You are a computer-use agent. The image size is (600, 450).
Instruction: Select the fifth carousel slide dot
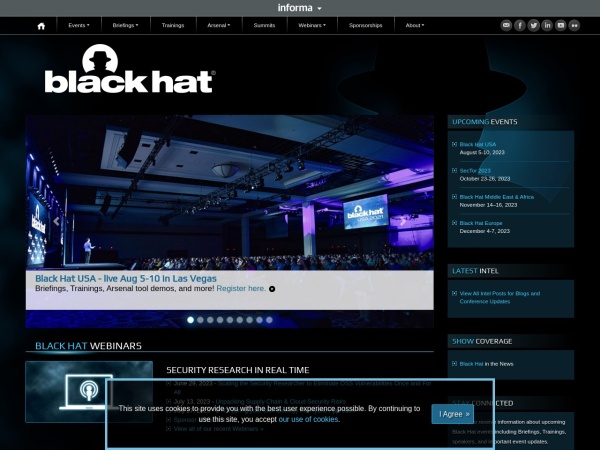coord(230,320)
